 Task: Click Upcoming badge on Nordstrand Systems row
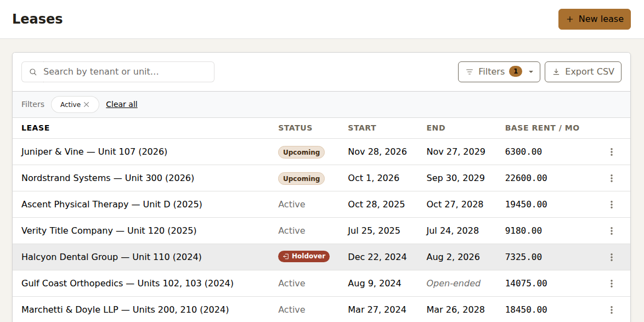(x=302, y=179)
